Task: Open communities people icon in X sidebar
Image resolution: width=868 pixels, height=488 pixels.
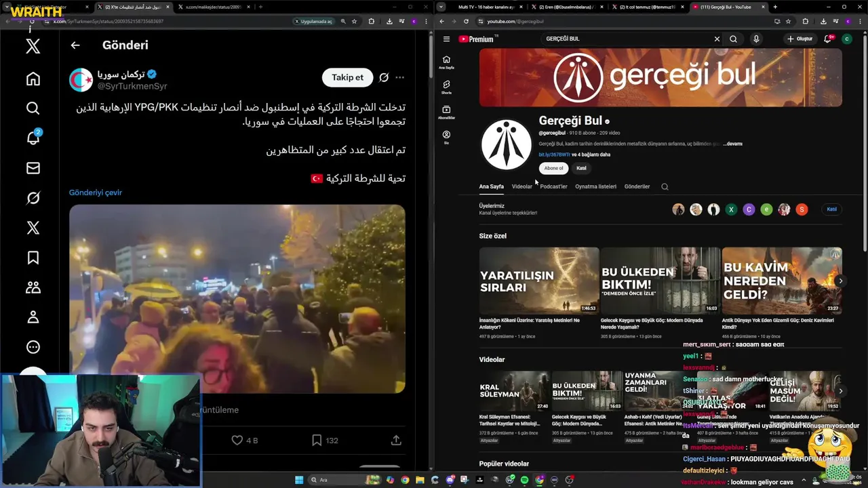Action: [x=33, y=287]
